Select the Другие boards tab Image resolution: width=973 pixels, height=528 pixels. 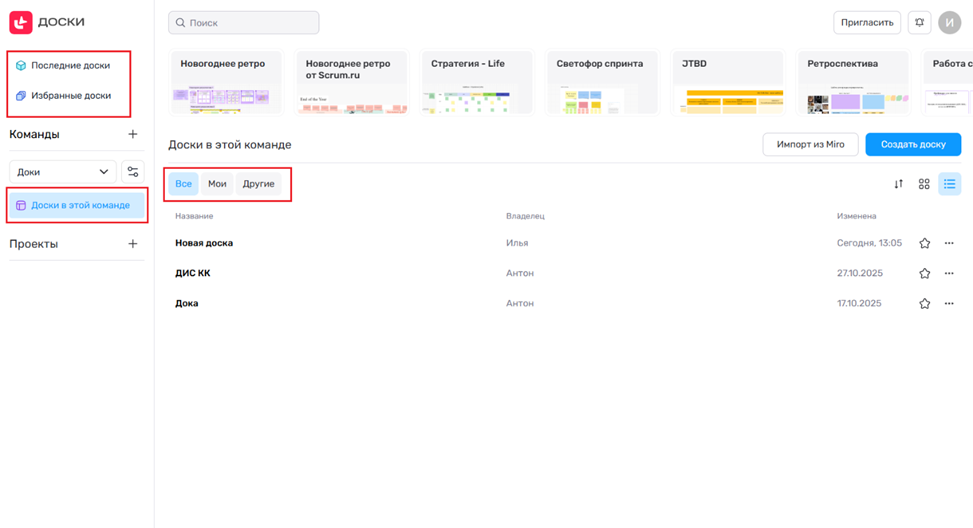point(258,184)
